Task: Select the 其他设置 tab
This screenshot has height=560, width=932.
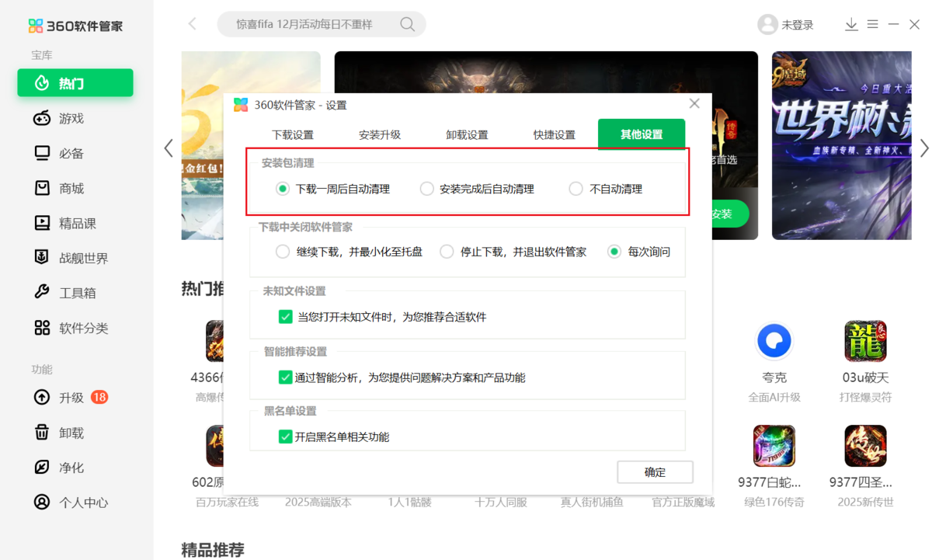Action: 642,134
